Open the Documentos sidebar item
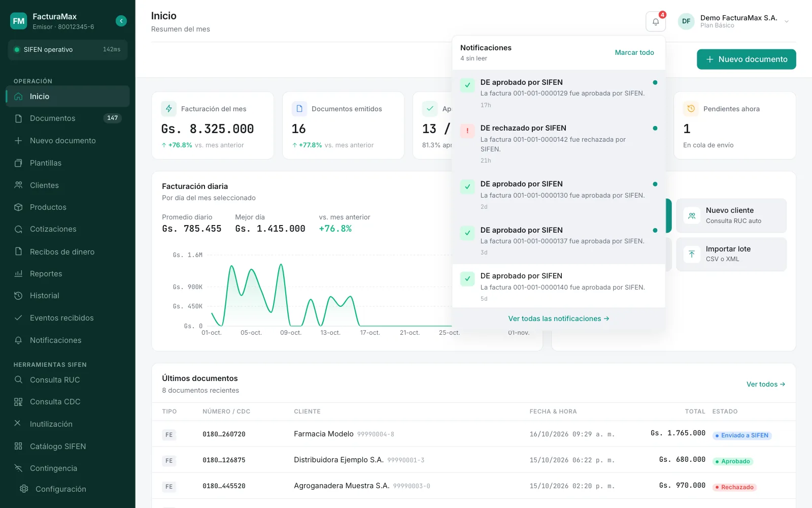This screenshot has height=508, width=812. pyautogui.click(x=67, y=118)
